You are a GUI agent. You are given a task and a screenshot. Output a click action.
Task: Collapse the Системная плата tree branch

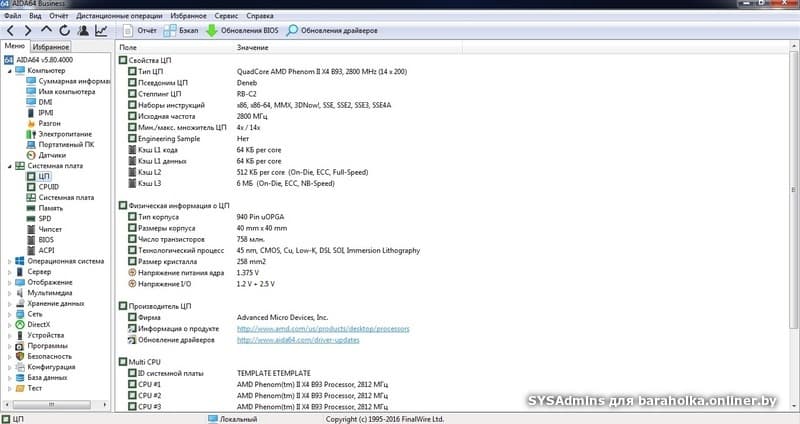tap(9, 166)
